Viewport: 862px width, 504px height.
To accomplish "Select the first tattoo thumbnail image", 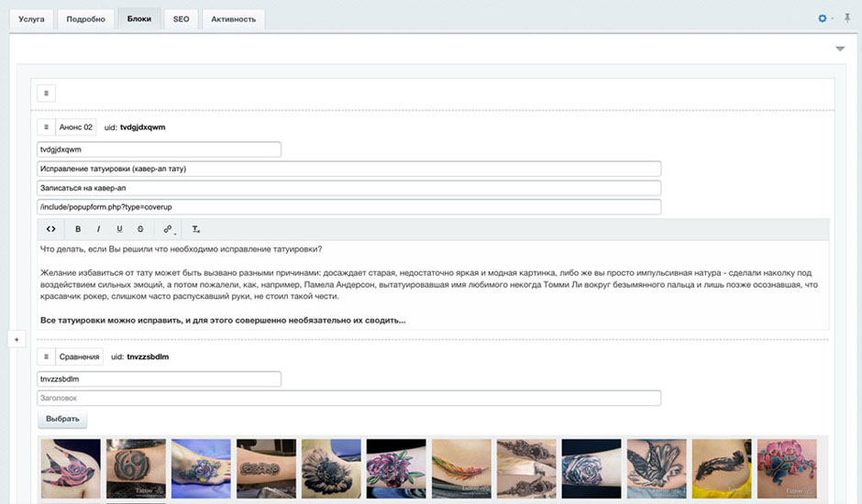I will click(71, 468).
